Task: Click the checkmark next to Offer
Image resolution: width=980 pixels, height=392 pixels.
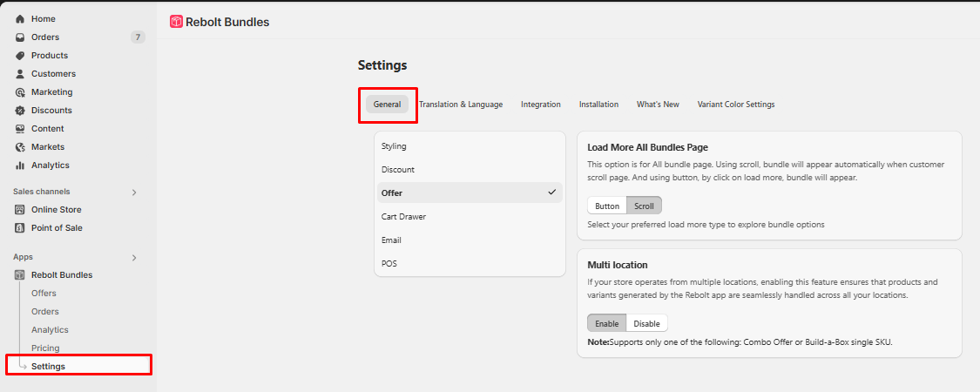Action: [x=552, y=193]
